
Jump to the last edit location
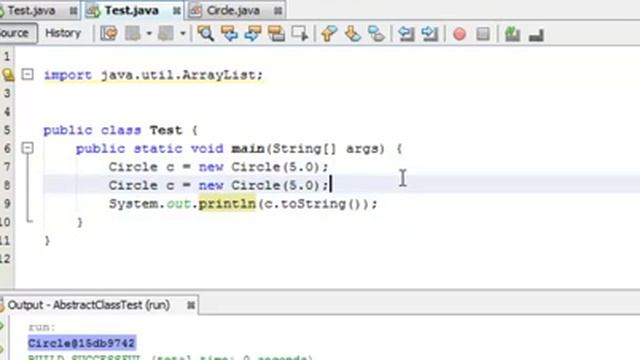click(x=109, y=33)
